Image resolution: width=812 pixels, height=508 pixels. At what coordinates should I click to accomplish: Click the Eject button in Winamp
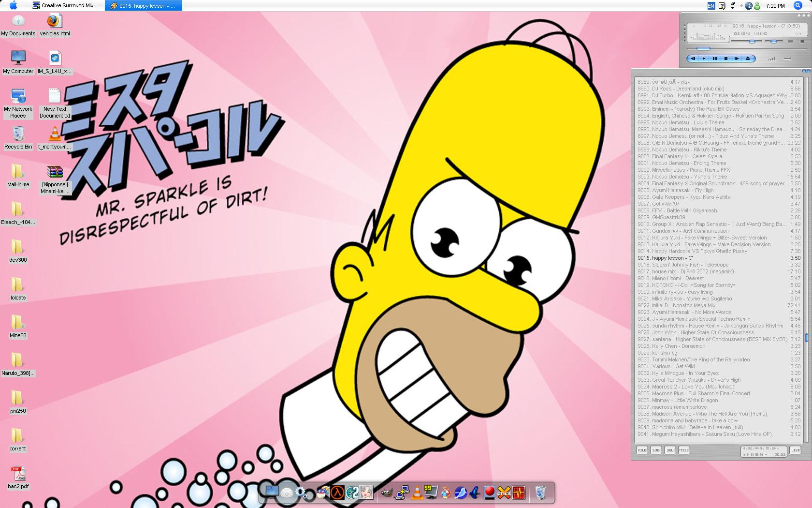click(x=748, y=59)
